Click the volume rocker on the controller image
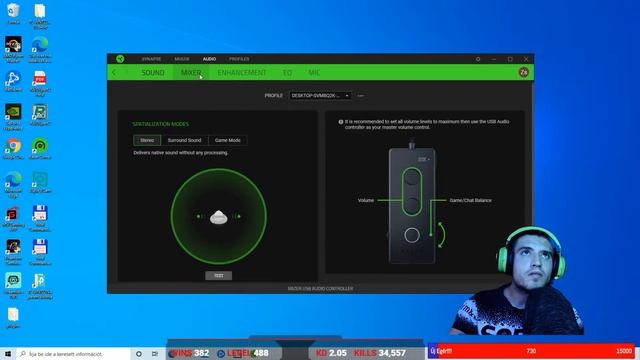 [x=412, y=191]
